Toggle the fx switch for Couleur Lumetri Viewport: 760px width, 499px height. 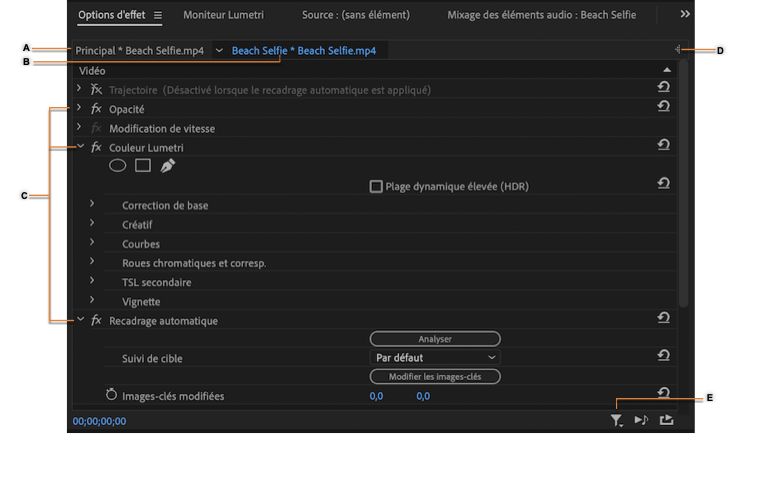coord(96,147)
